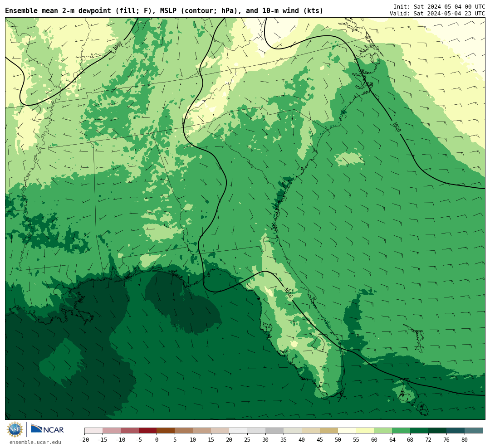
Task: Click the 1016 contour label over Florida
Action: (289, 292)
